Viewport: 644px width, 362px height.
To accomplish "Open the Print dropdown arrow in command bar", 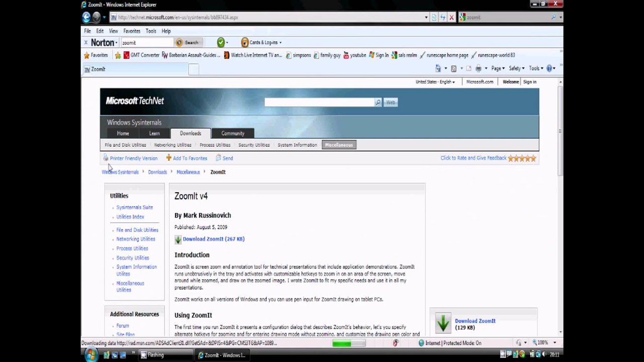I will point(485,68).
